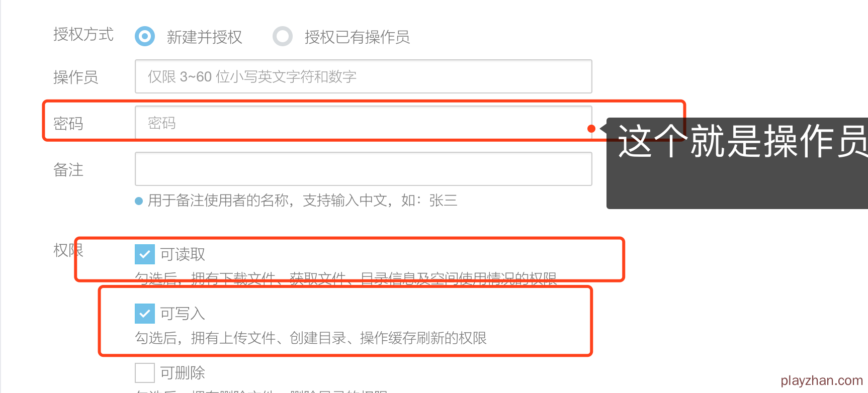The width and height of the screenshot is (868, 393).
Task: Click the dark 这个就是操作员 tooltip
Action: tap(737, 163)
